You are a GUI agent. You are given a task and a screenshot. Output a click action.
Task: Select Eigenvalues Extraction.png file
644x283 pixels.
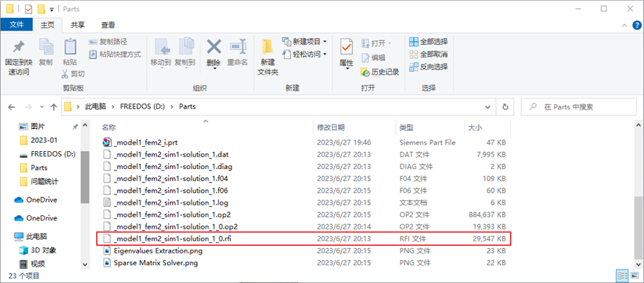coord(304,250)
